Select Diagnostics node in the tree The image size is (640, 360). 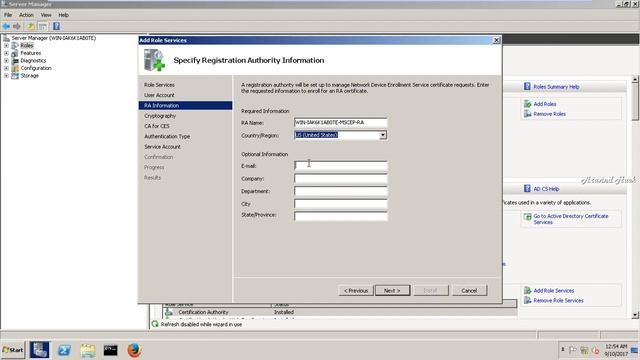[x=33, y=60]
